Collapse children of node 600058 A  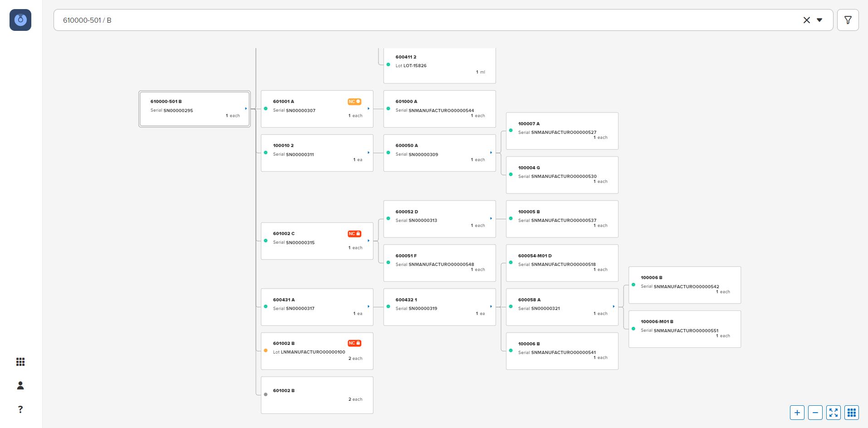click(x=613, y=306)
